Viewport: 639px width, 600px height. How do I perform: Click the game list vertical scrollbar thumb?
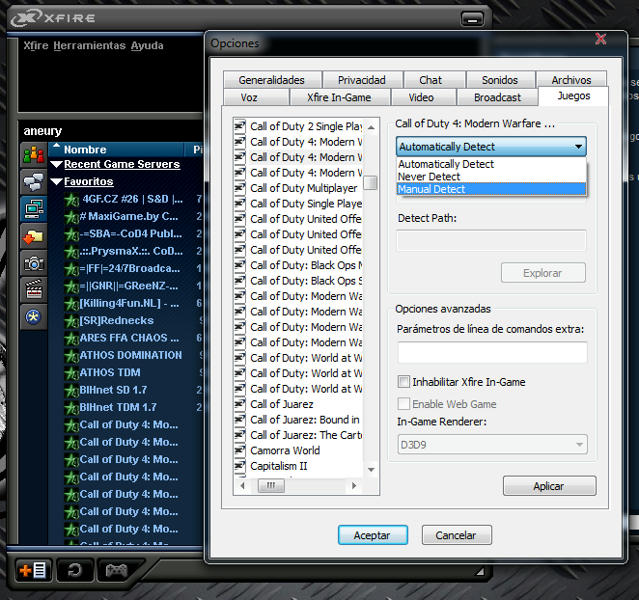370,183
